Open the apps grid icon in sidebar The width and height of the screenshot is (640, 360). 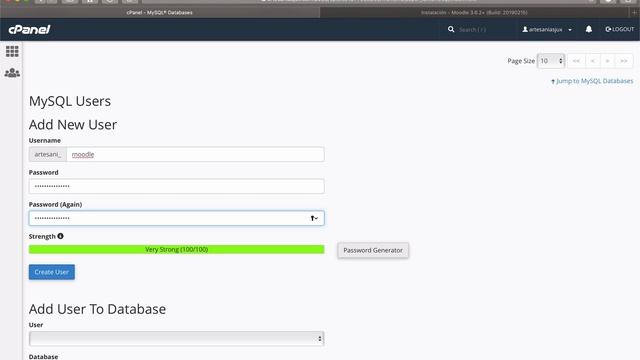point(12,51)
